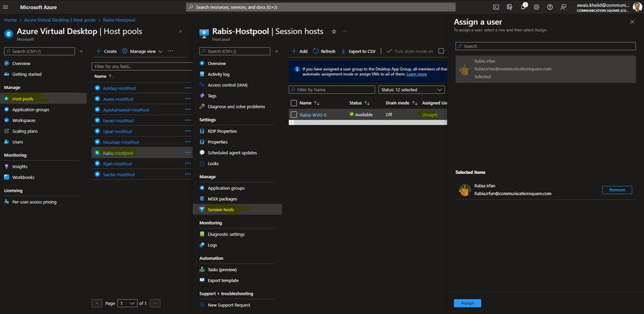
Task: Click the Filter for any field box
Action: pyautogui.click(x=142, y=66)
